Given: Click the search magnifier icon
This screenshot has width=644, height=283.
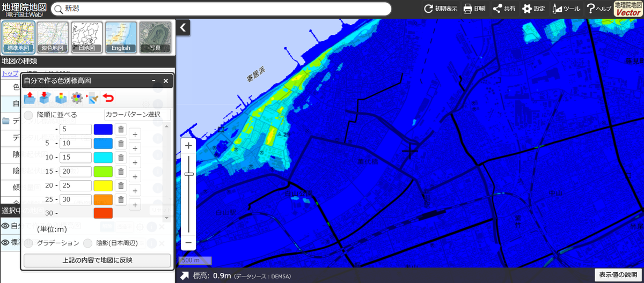Looking at the screenshot, I should [58, 9].
